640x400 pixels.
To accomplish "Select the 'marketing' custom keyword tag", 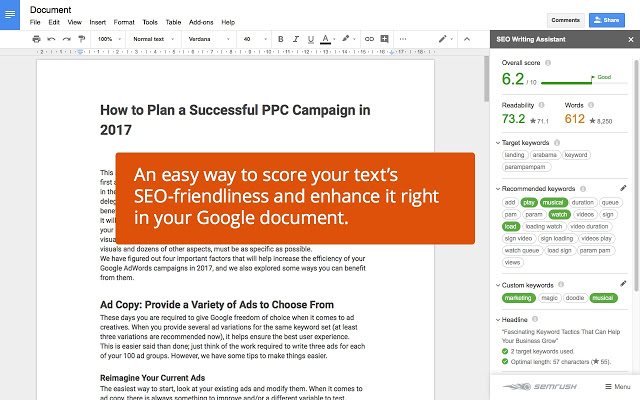I will [518, 298].
